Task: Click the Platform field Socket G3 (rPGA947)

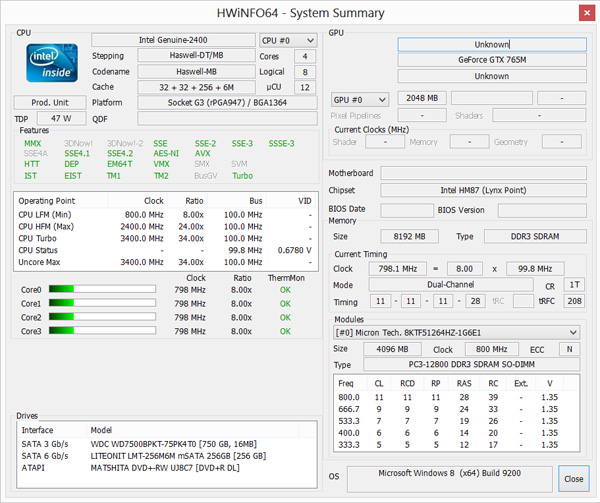Action: pos(227,103)
